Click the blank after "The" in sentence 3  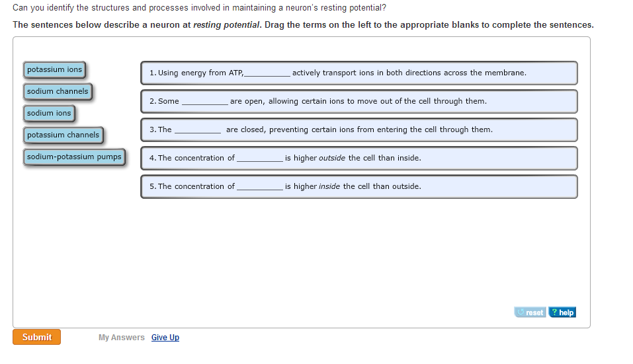pos(197,130)
